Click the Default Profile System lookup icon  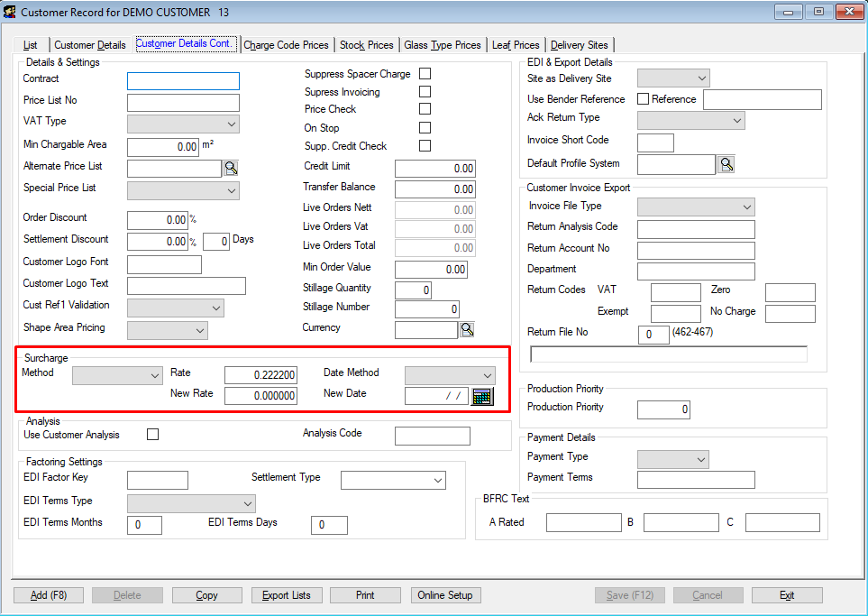pyautogui.click(x=726, y=164)
